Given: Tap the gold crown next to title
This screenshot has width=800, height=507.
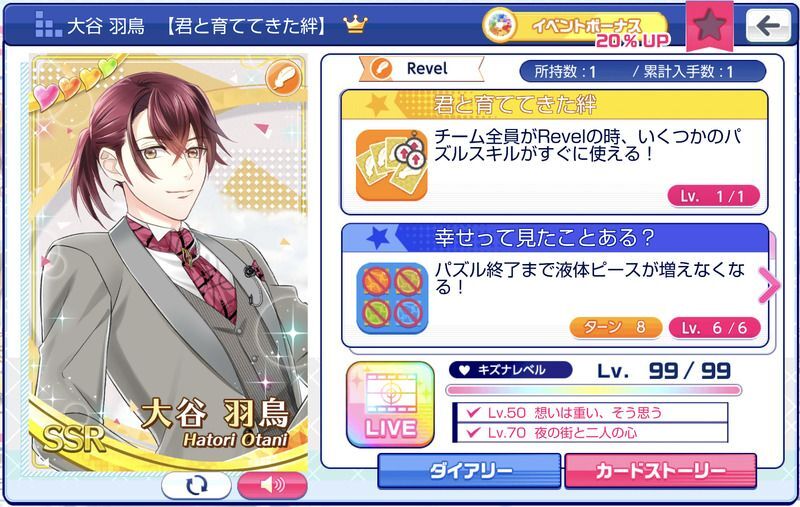Looking at the screenshot, I should pos(355,24).
